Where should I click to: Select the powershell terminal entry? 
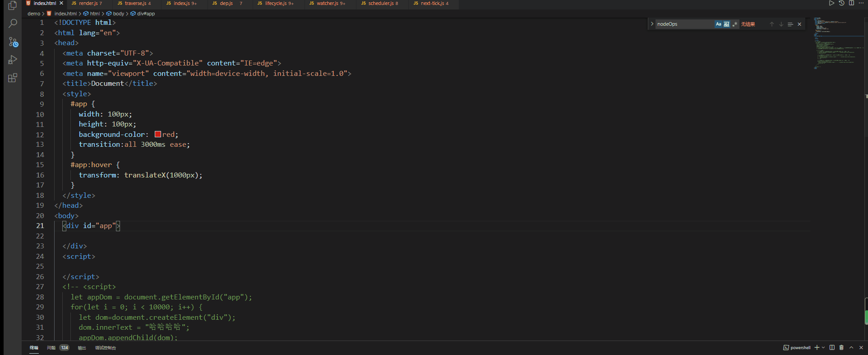pos(797,348)
